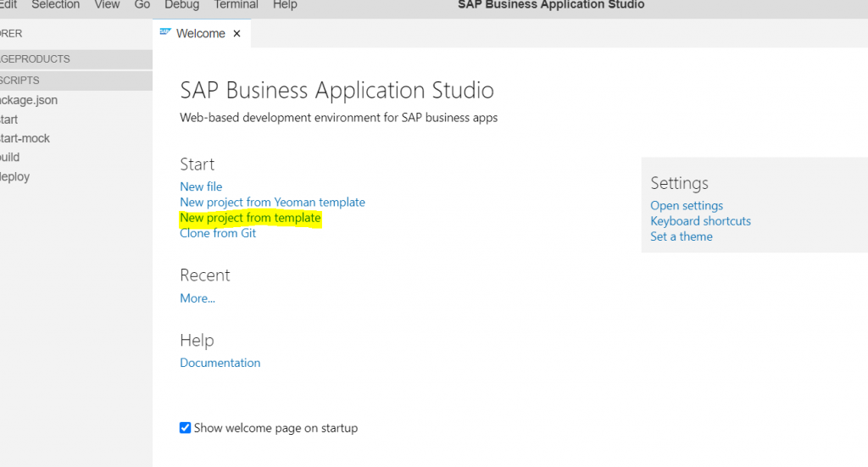
Task: Collapse the NPM SCRIPTS section
Action: pos(75,81)
